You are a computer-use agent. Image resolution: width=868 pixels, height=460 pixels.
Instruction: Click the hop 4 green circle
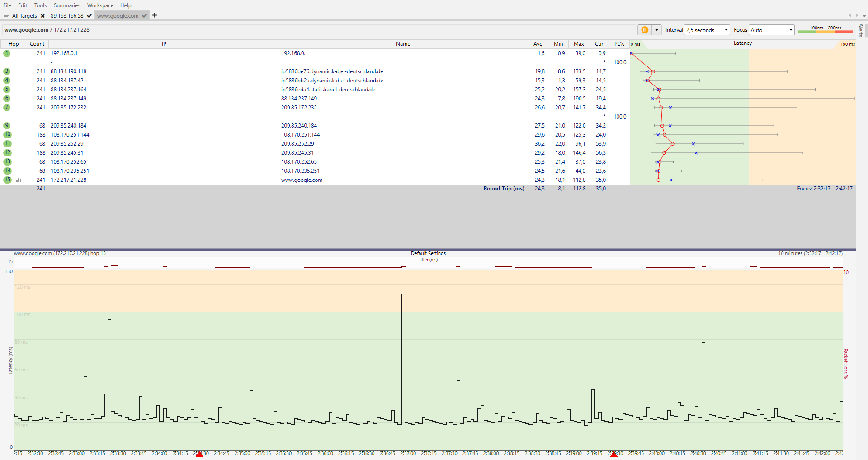(x=7, y=81)
